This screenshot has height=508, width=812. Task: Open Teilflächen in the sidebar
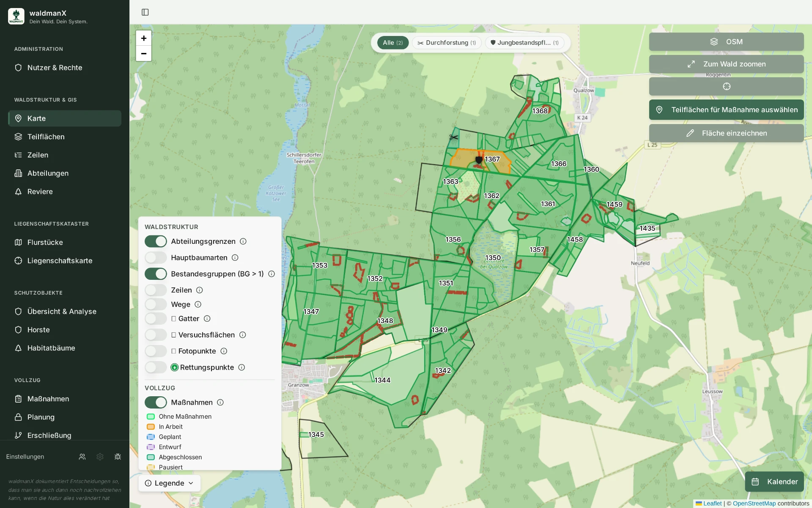click(x=65, y=137)
